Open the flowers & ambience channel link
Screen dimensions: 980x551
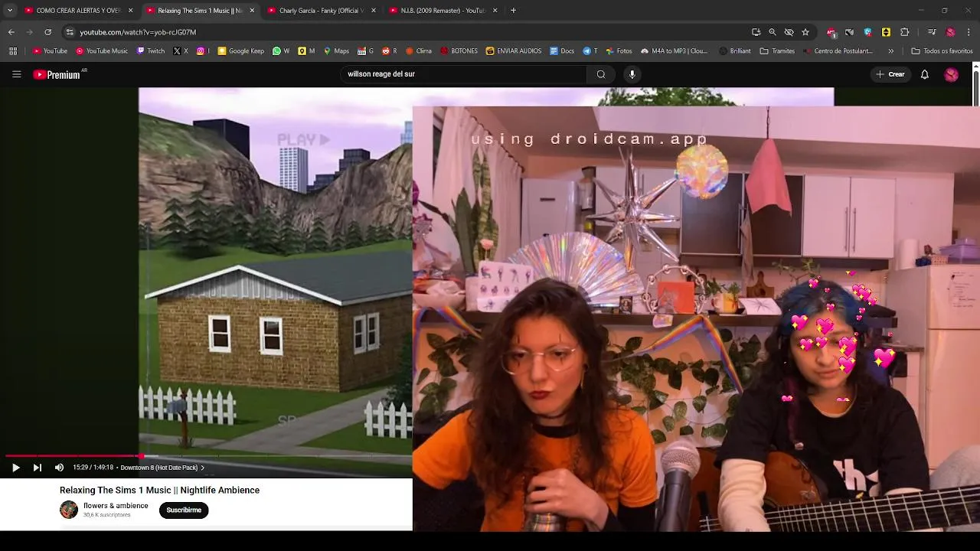coord(116,506)
